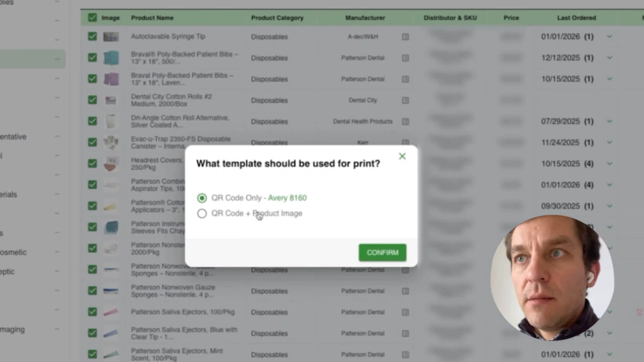Click details icon next to Dental City manufacturer
The image size is (644, 362).
(x=406, y=101)
